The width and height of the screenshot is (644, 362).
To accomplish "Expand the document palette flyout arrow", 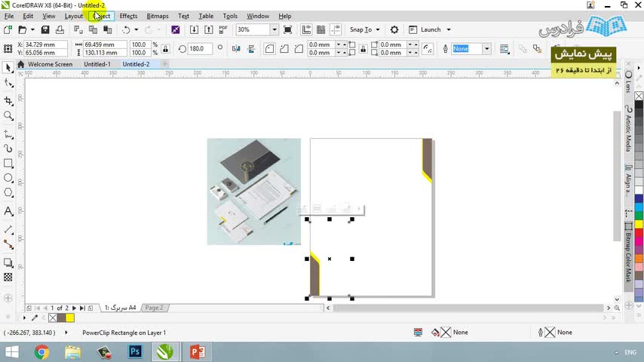I will pyautogui.click(x=24, y=318).
